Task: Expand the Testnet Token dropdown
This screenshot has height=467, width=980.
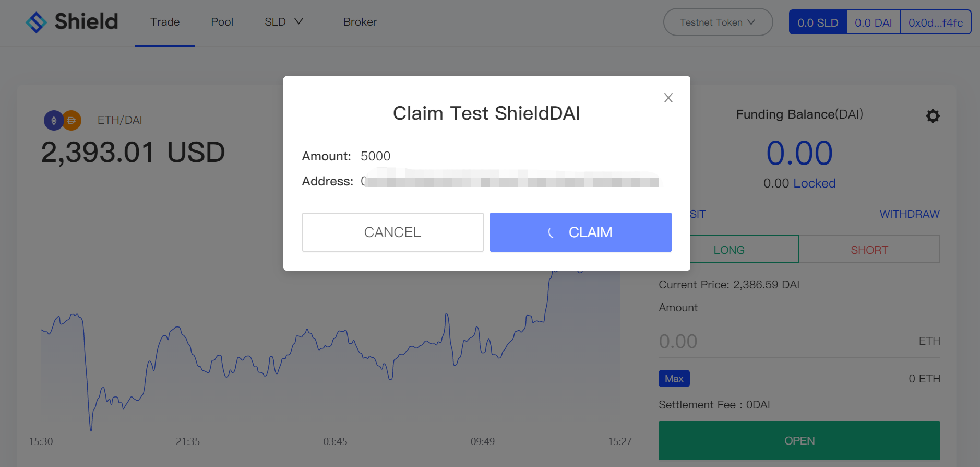Action: click(718, 22)
